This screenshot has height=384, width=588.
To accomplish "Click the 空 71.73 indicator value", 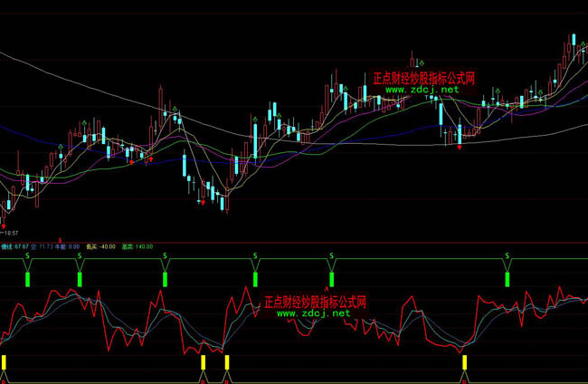I will (42, 245).
